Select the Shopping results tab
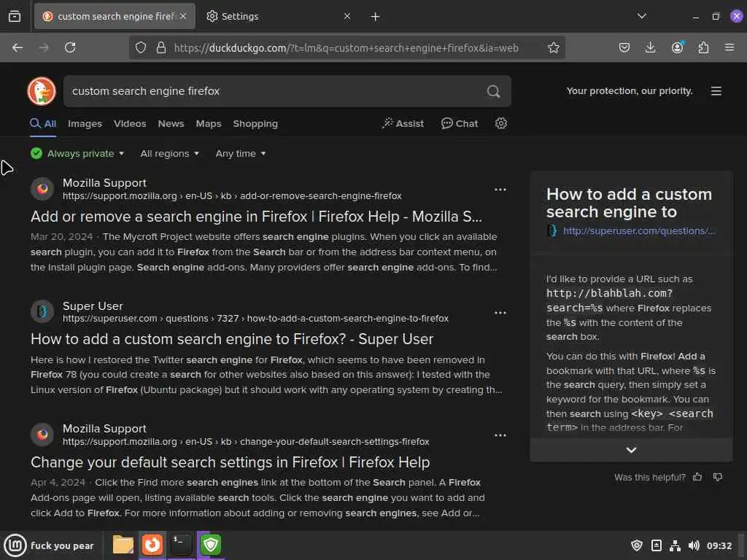 point(255,124)
